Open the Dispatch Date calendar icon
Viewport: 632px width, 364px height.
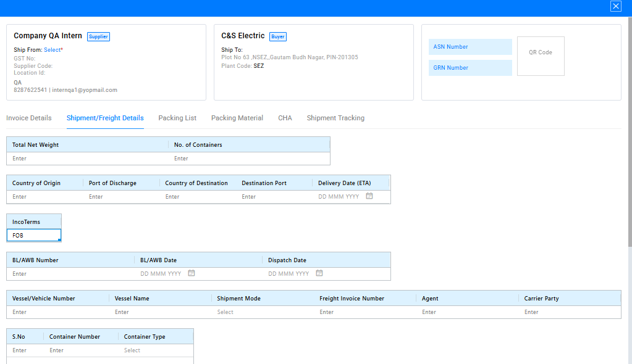click(x=319, y=273)
